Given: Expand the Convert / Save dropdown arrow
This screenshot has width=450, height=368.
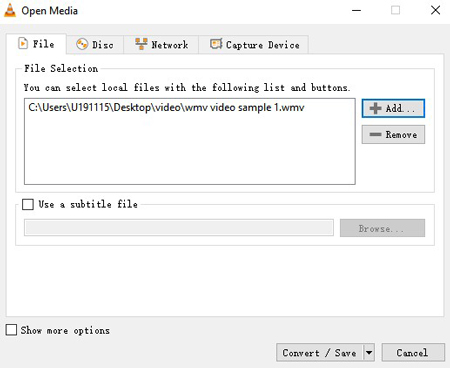Looking at the screenshot, I should tap(369, 352).
